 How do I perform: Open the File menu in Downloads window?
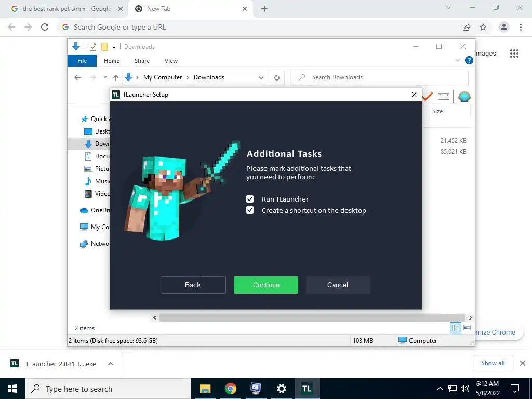point(82,61)
